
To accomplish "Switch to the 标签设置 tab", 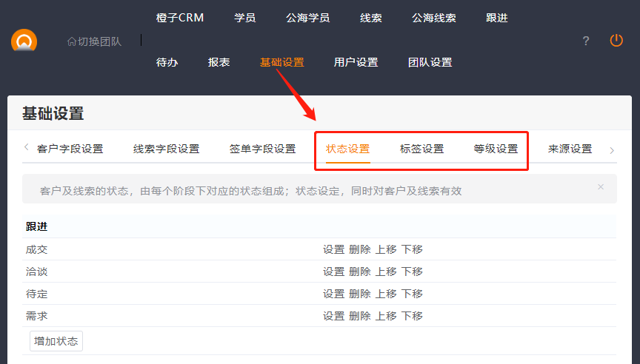I will (421, 149).
